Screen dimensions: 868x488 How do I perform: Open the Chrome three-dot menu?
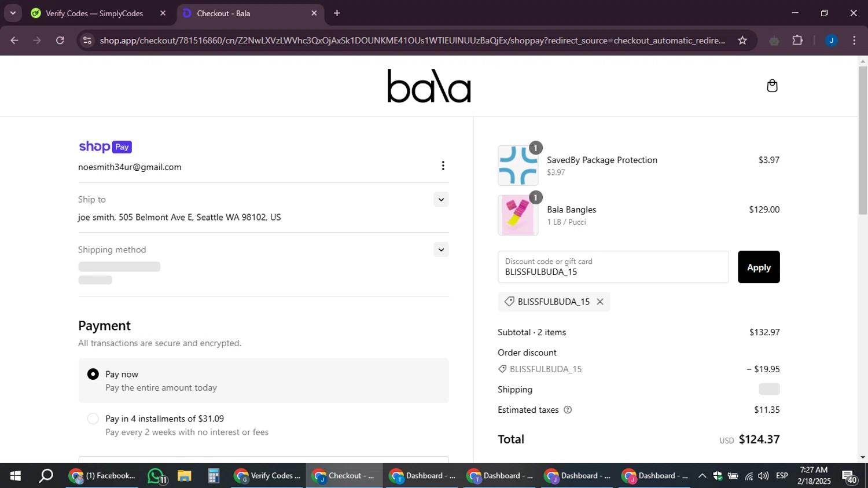click(854, 41)
